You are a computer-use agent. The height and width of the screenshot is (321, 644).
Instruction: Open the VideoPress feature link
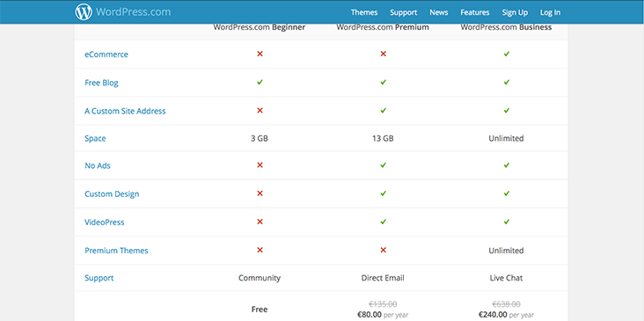[x=105, y=223]
